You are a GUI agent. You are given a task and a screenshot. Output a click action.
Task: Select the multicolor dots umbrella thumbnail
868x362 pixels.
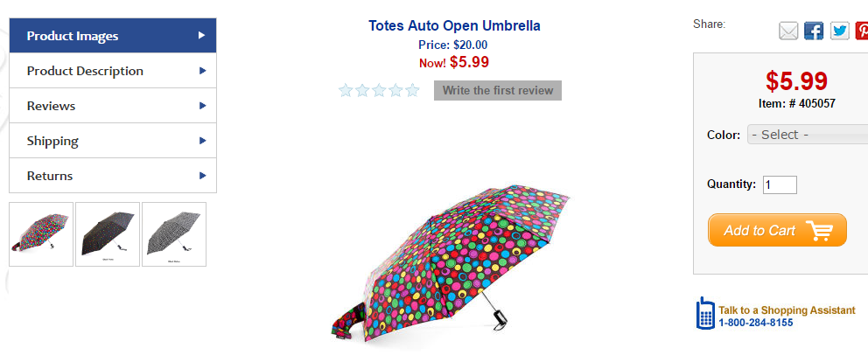click(41, 234)
